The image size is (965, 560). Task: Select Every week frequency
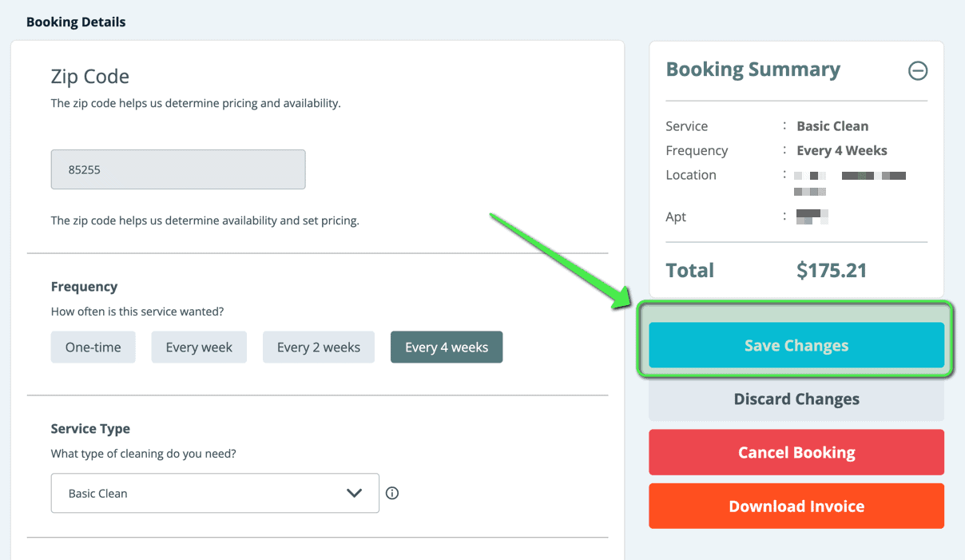pos(199,347)
